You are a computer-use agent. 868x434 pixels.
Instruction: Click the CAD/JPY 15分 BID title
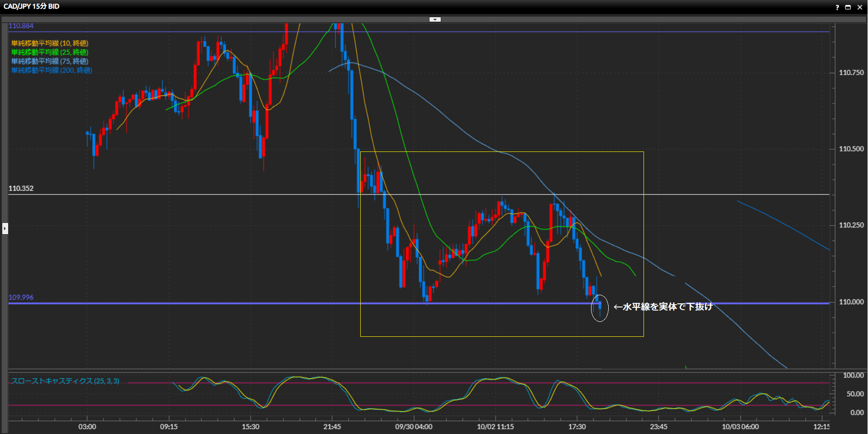32,6
